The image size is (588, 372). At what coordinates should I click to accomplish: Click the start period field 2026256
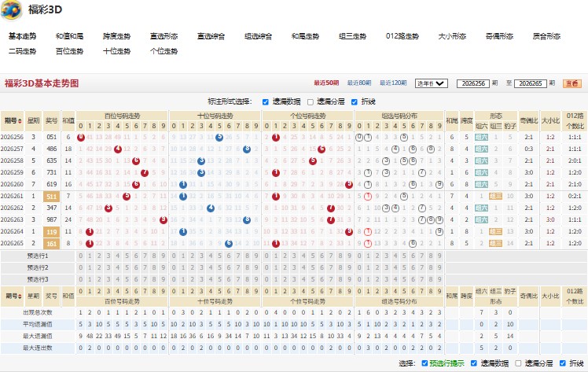point(473,83)
